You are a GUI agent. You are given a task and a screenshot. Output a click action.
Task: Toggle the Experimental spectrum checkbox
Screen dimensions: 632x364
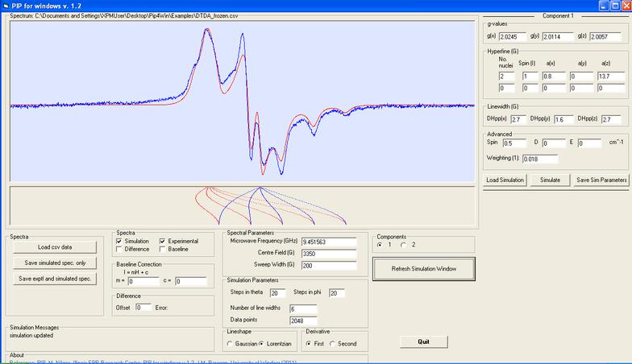click(163, 241)
